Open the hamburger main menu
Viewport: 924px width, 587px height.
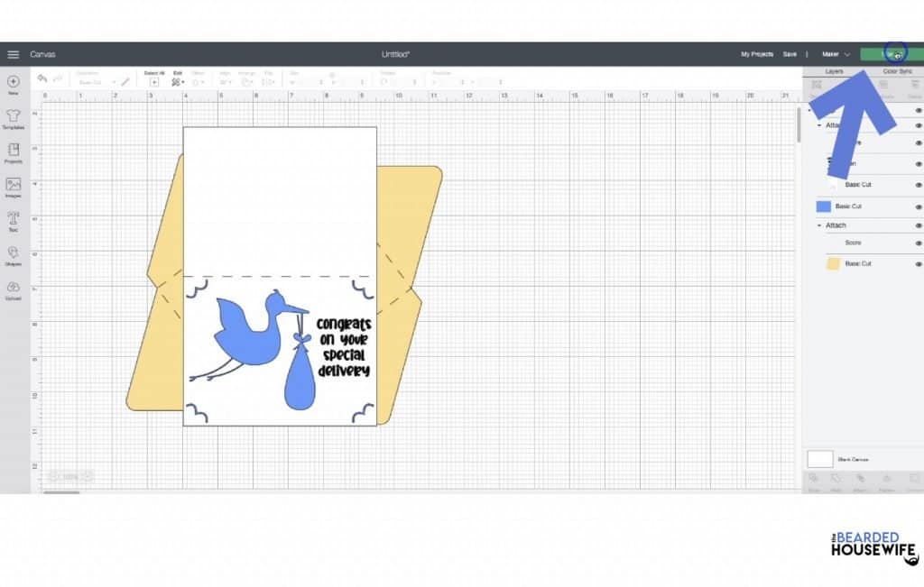[x=13, y=54]
